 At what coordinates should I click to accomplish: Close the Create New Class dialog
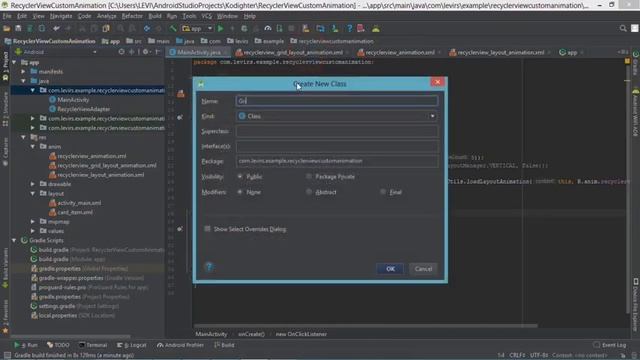click(437, 82)
